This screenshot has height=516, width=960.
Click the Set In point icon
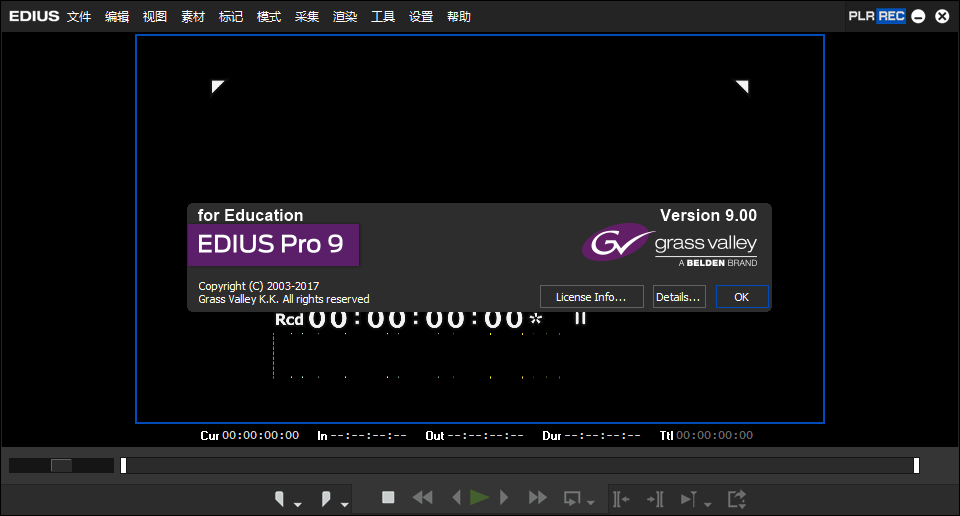click(279, 499)
